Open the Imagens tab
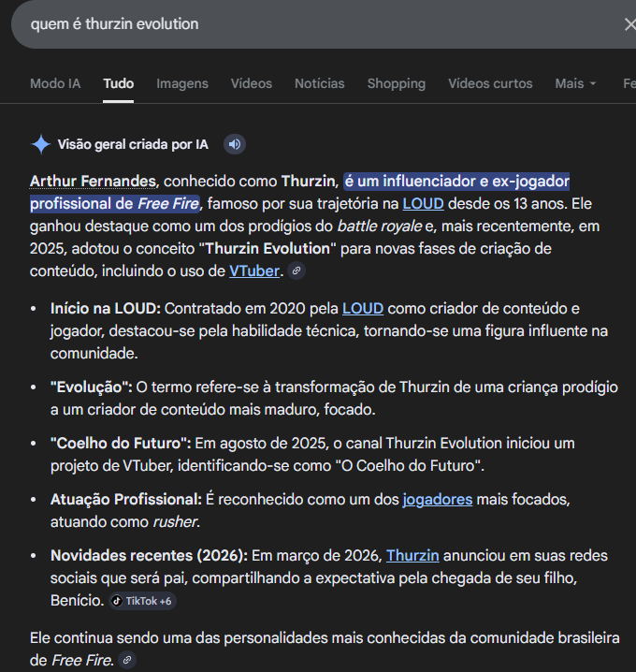636x672 pixels. [x=182, y=83]
